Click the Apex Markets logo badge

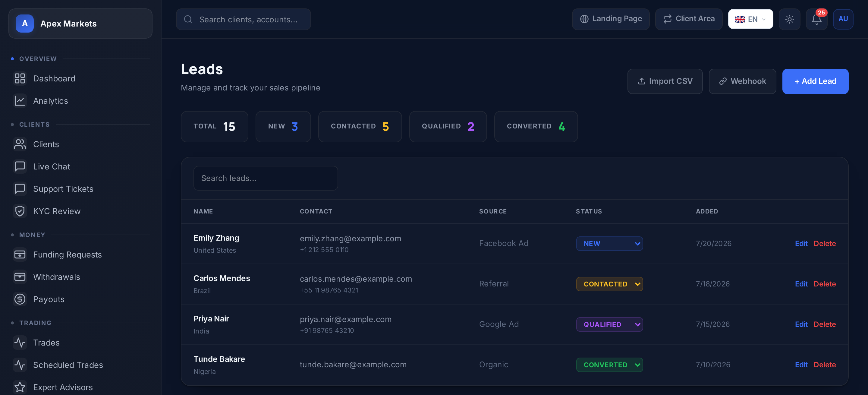point(25,24)
